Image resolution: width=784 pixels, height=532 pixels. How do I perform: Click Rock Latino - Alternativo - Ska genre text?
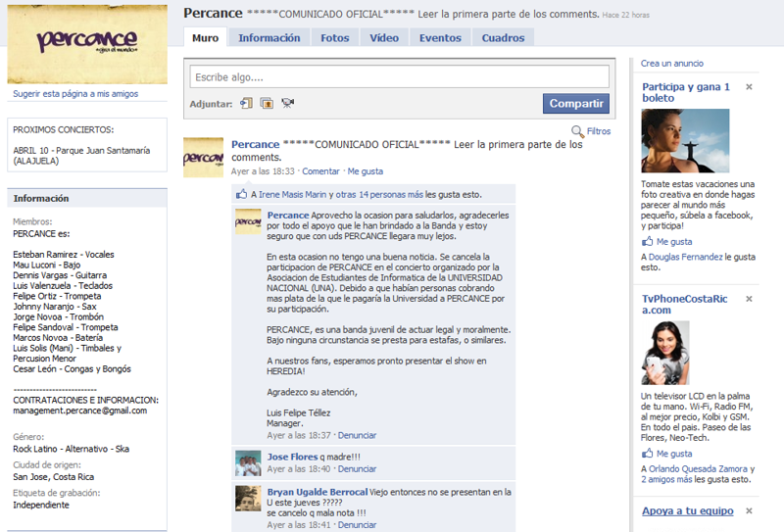[71, 449]
